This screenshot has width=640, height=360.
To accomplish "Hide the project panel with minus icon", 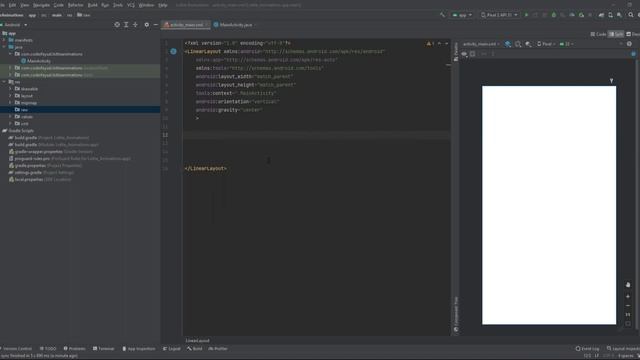I will [x=156, y=24].
